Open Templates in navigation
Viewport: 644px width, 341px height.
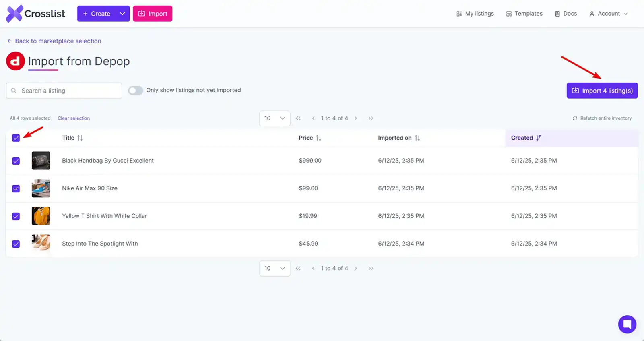[x=524, y=14]
